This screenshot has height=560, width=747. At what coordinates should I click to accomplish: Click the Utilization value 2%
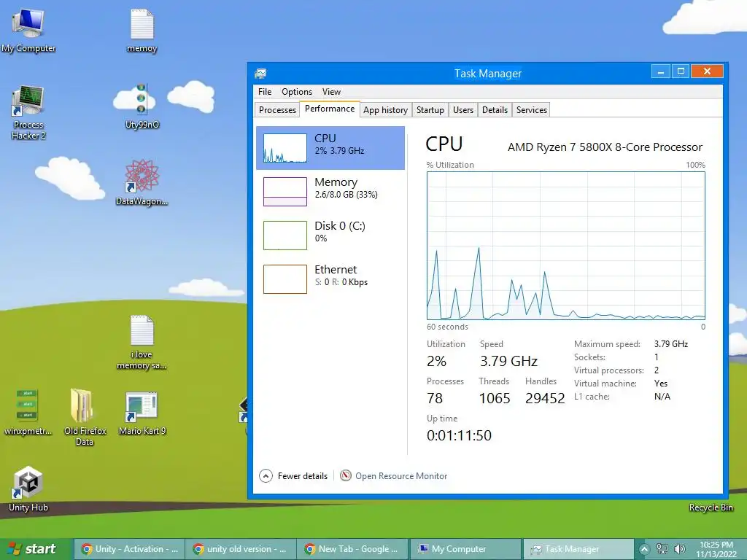pyautogui.click(x=436, y=361)
